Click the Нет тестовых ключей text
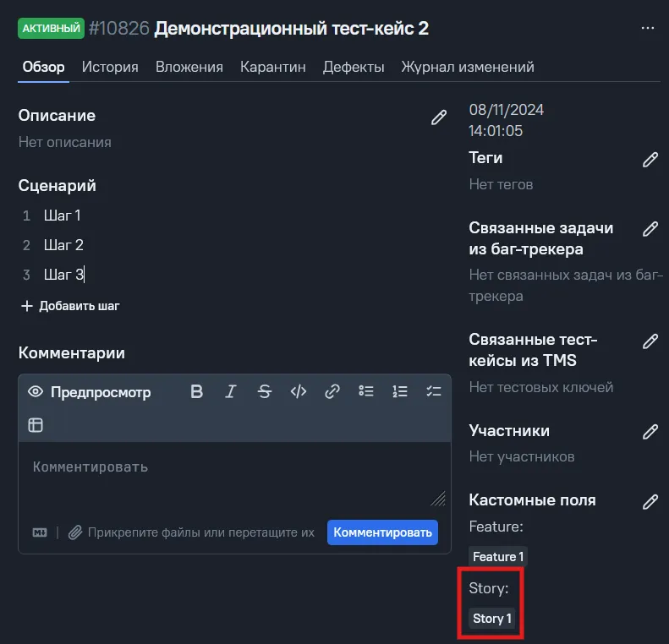Image resolution: width=669 pixels, height=644 pixels. tap(541, 387)
